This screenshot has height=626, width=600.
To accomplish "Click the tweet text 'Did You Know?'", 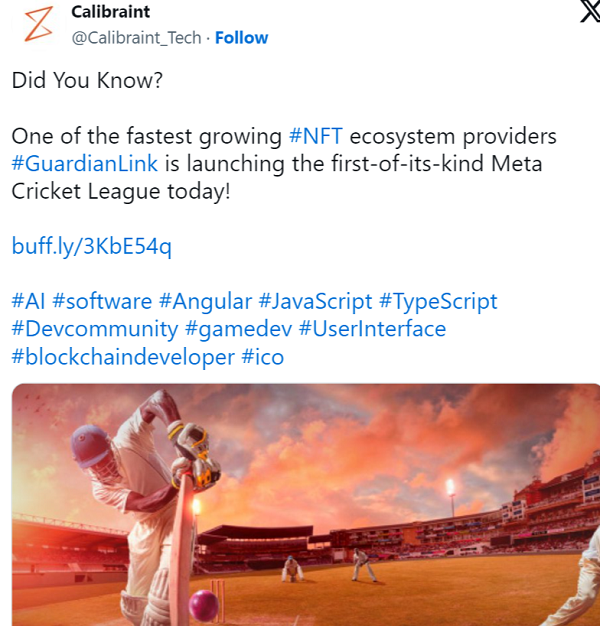I will point(87,81).
